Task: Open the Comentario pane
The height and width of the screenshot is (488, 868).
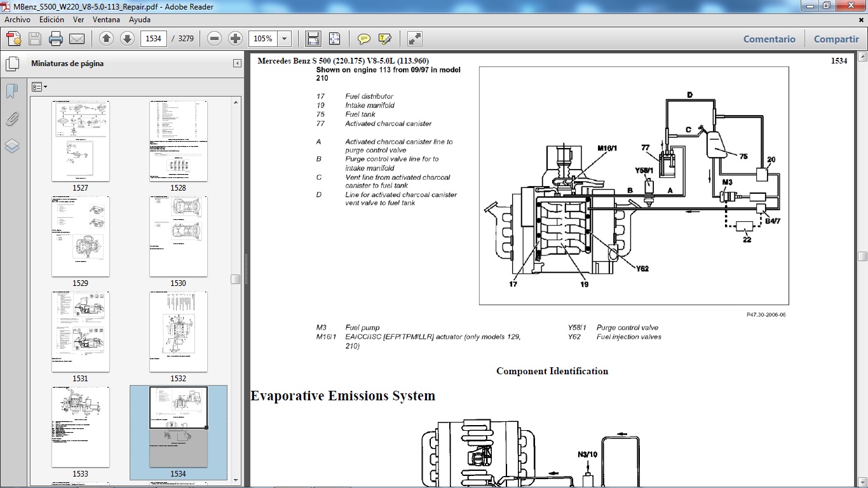Action: point(769,39)
